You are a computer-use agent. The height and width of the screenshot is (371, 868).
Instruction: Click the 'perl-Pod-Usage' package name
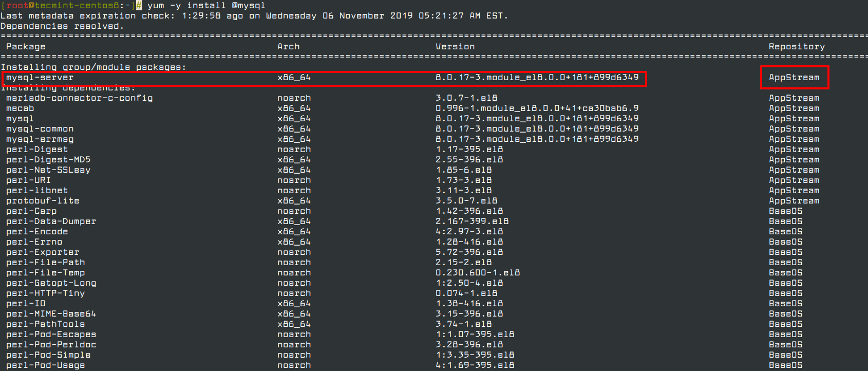point(46,365)
